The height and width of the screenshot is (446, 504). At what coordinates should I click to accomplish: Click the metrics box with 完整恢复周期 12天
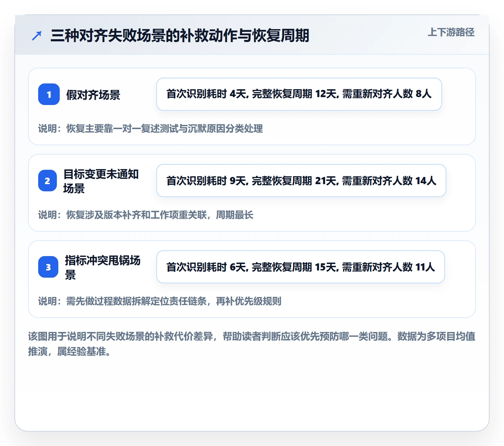(x=299, y=94)
